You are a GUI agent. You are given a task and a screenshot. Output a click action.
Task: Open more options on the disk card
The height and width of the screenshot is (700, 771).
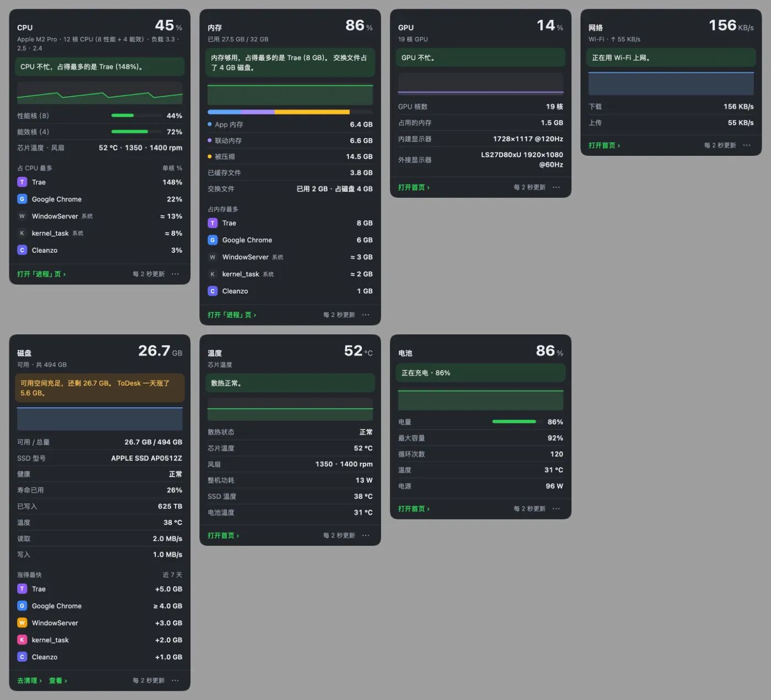pos(175,681)
